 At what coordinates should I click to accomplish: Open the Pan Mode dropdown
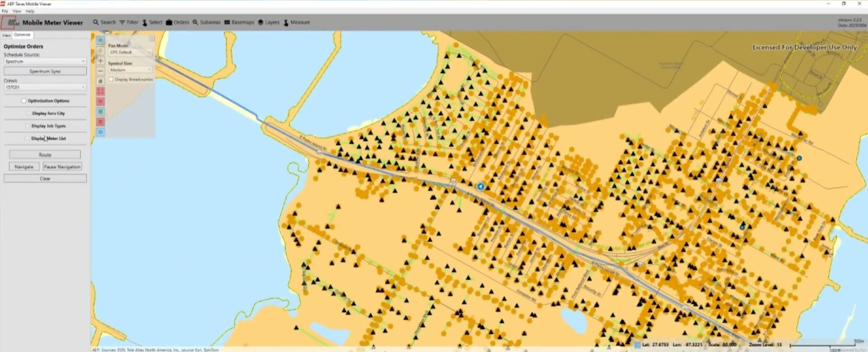(130, 52)
